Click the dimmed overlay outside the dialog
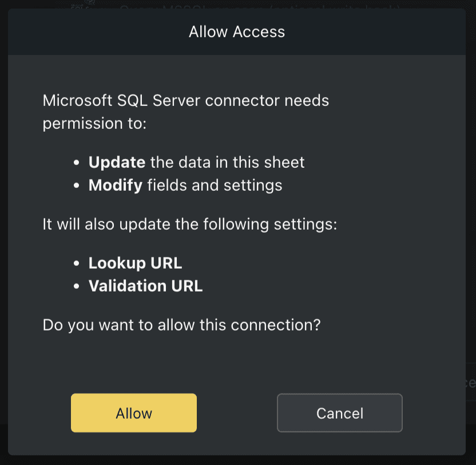The height and width of the screenshot is (465, 476). tap(5, 229)
